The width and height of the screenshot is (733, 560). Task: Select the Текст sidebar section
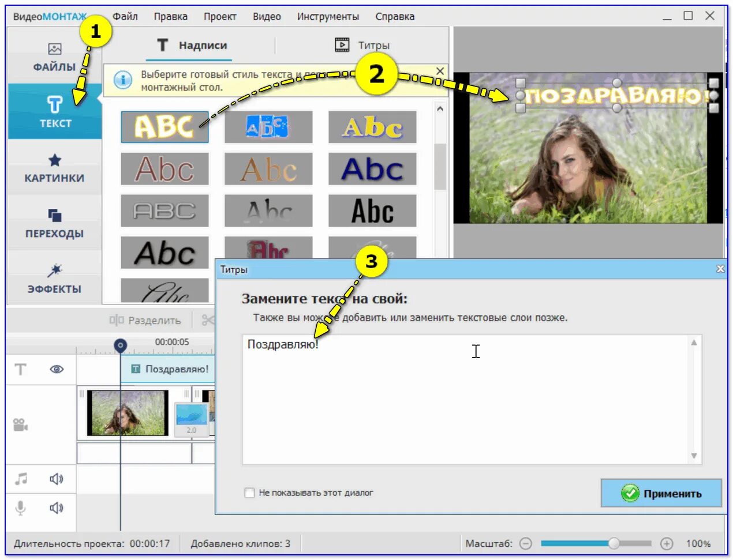click(55, 112)
